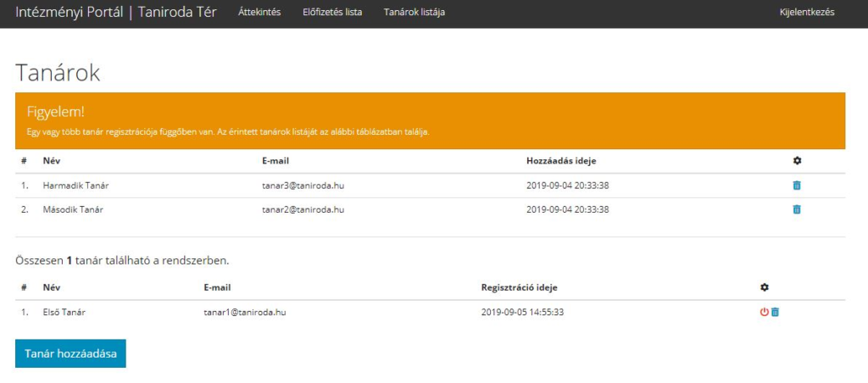This screenshot has width=868, height=383.
Task: Click the orange Figyelem! warning banner
Action: pyautogui.click(x=430, y=121)
